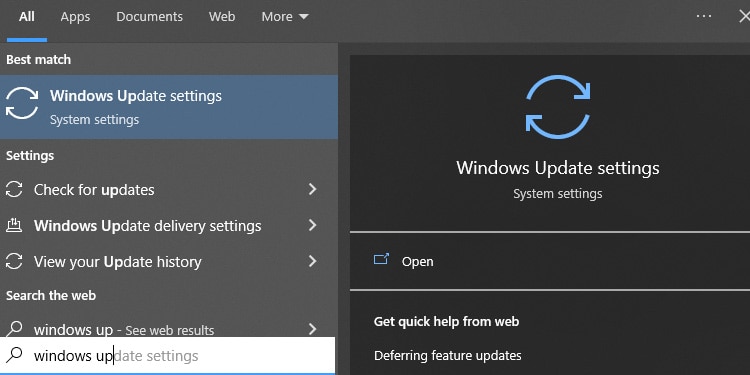Expand the windows up web results arrow
The height and width of the screenshot is (375, 750).
pos(312,329)
